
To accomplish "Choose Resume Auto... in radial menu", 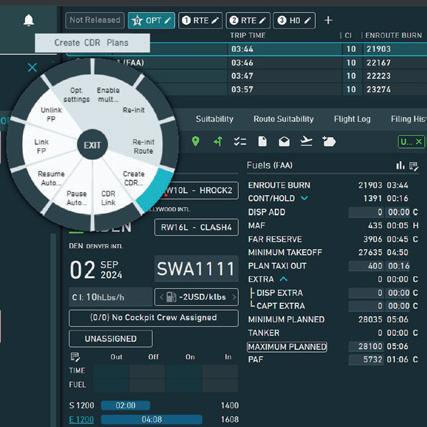I will click(51, 178).
